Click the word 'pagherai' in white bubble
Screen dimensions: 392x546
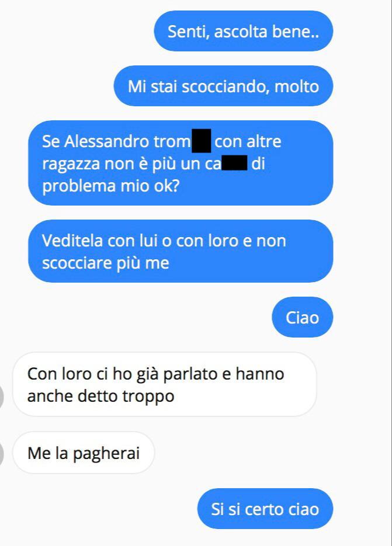pyautogui.click(x=106, y=454)
